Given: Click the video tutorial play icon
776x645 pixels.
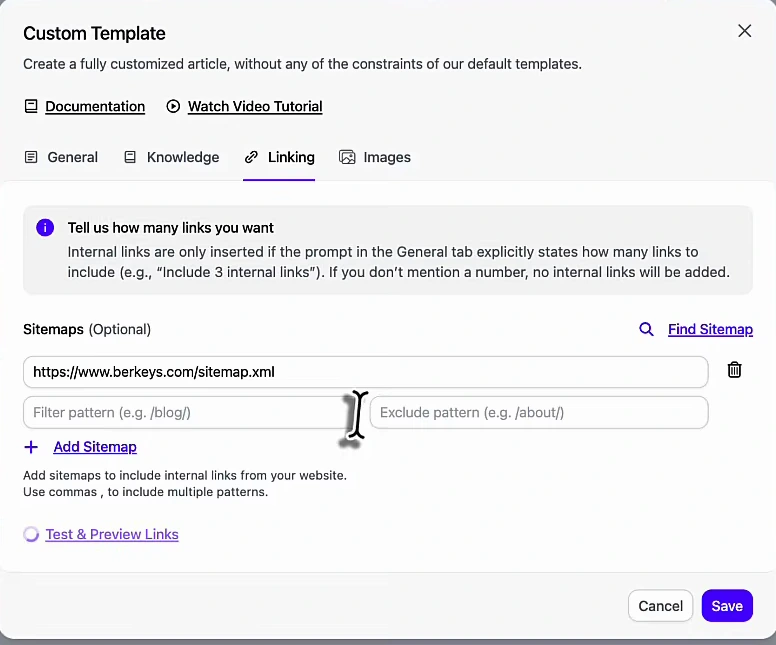Looking at the screenshot, I should click(x=173, y=106).
